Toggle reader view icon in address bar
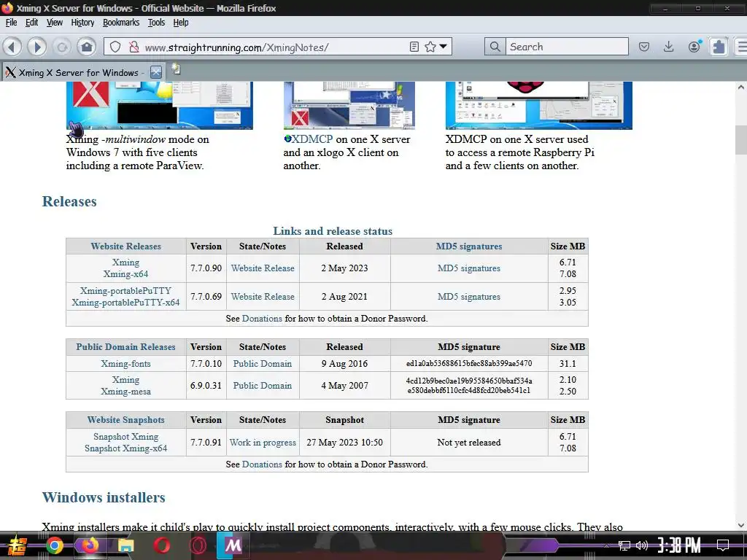Image resolution: width=747 pixels, height=560 pixels. click(x=414, y=47)
